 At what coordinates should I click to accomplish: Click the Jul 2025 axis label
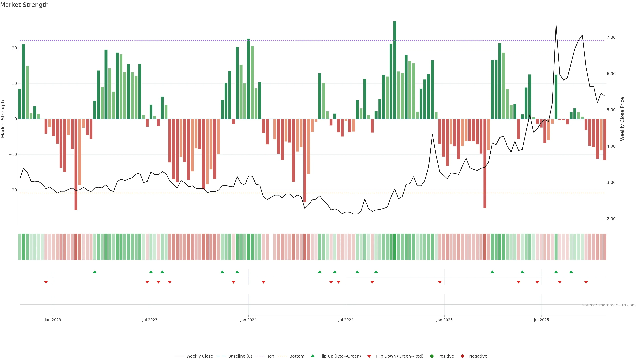tap(542, 320)
